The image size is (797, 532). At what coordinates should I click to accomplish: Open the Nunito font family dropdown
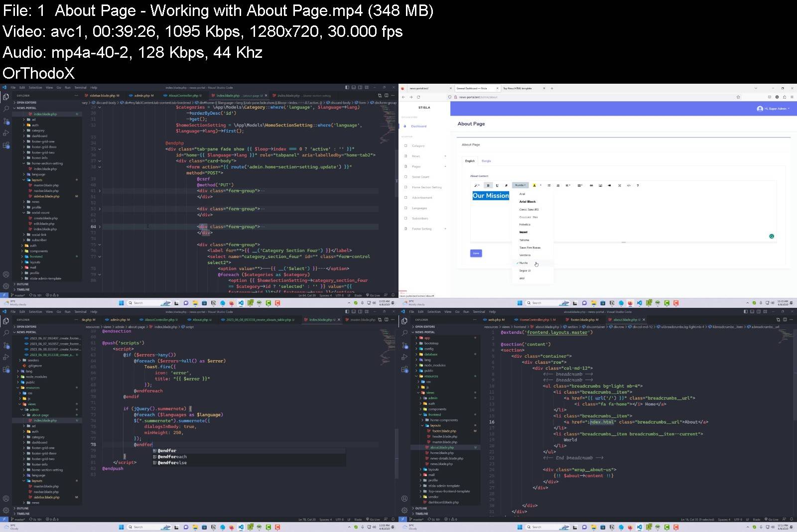520,185
